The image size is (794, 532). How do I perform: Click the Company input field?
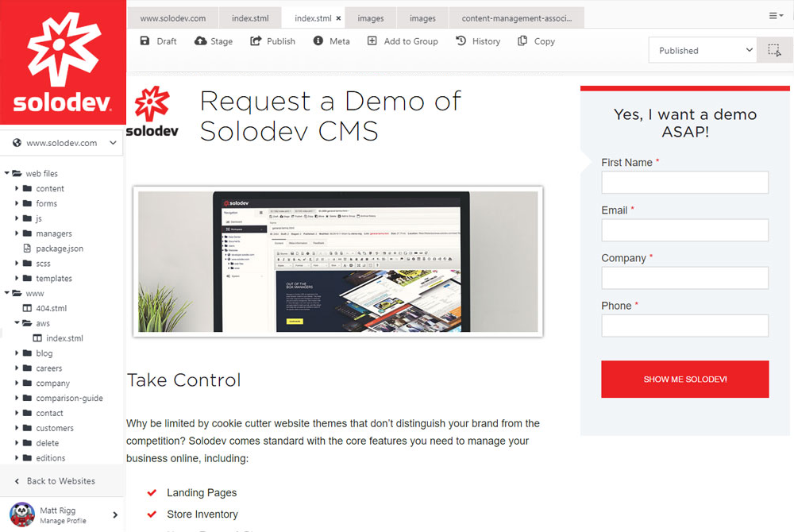684,278
